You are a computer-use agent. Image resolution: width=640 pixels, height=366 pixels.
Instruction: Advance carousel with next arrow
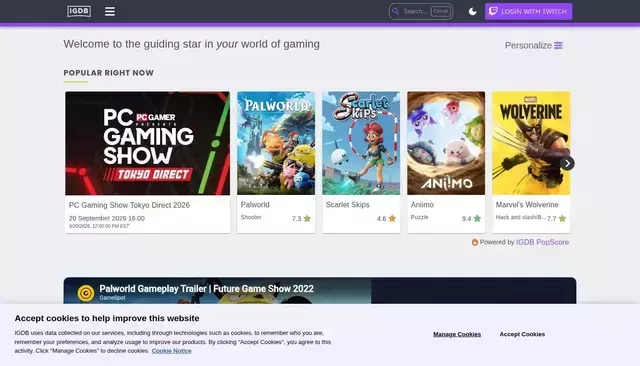[567, 163]
